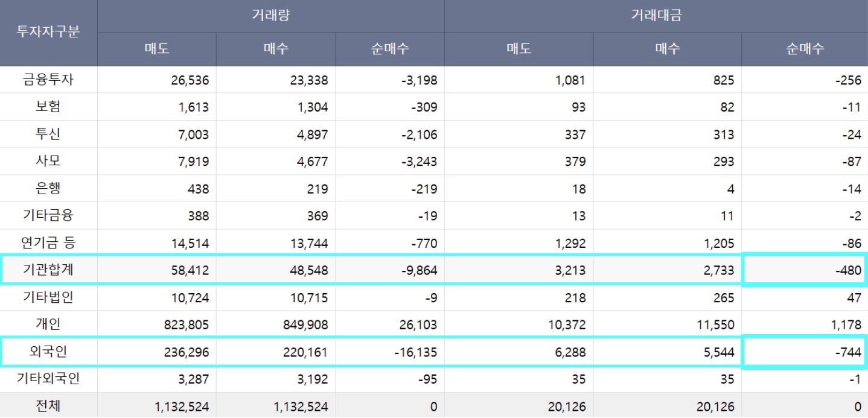Select the 전체 total row label
868x418 pixels.
48,407
